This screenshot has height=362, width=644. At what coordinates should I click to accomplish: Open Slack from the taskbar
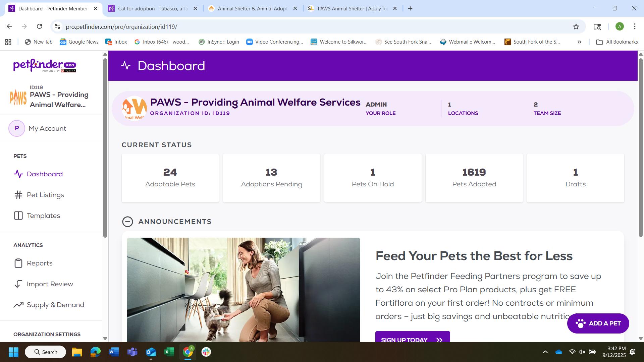click(x=206, y=352)
